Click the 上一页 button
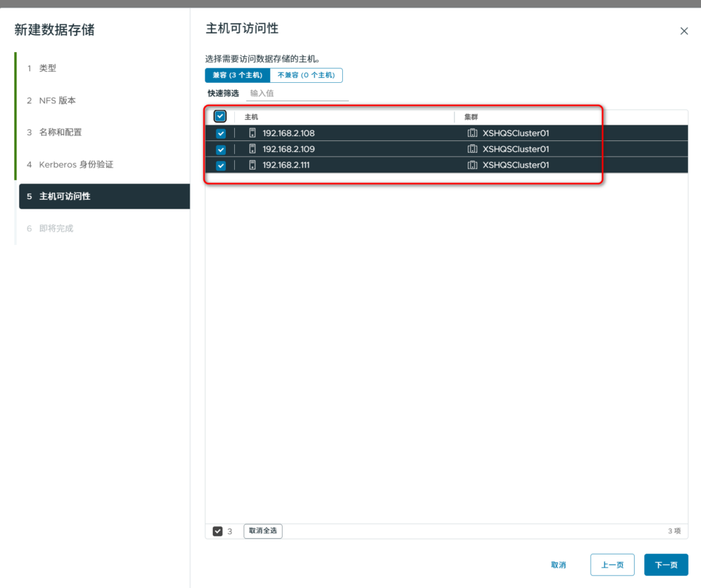This screenshot has height=588, width=701. point(612,565)
